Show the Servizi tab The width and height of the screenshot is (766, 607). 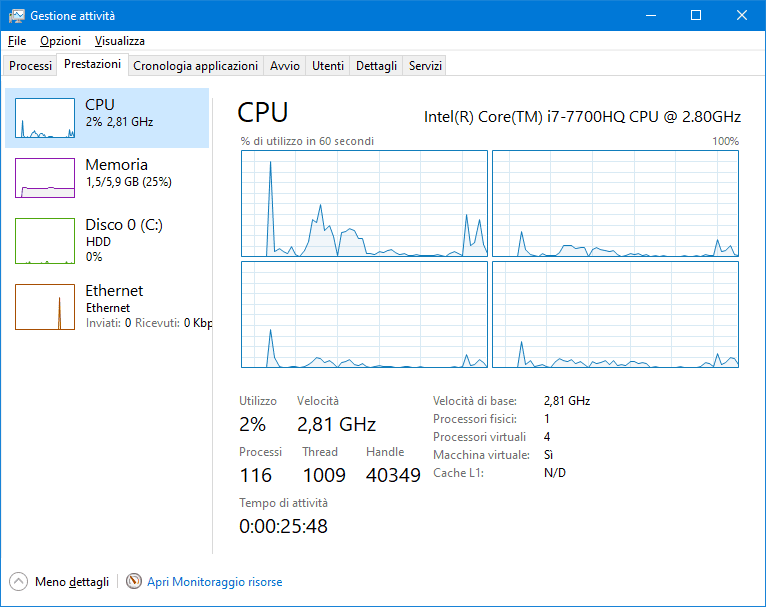425,66
